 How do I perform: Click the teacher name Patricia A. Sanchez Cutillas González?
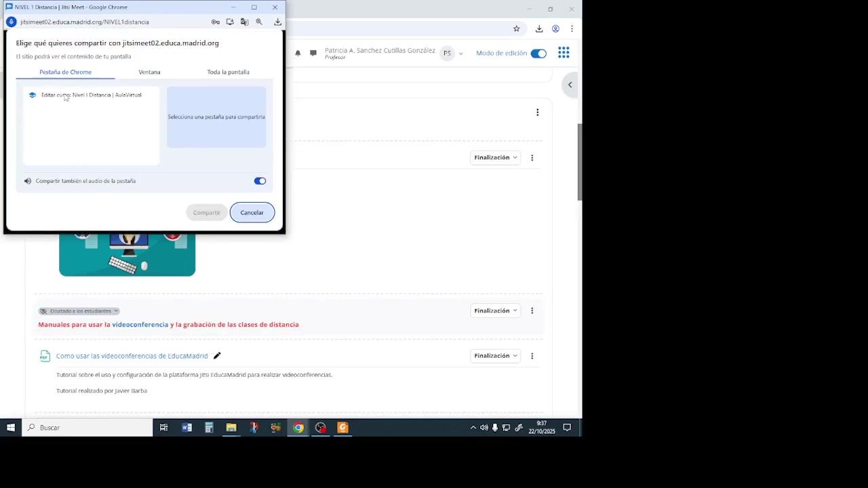pos(380,50)
